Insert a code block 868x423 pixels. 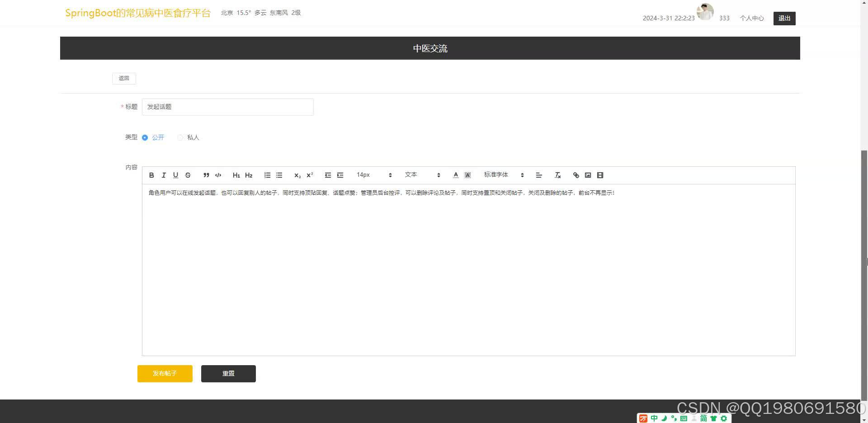(218, 175)
